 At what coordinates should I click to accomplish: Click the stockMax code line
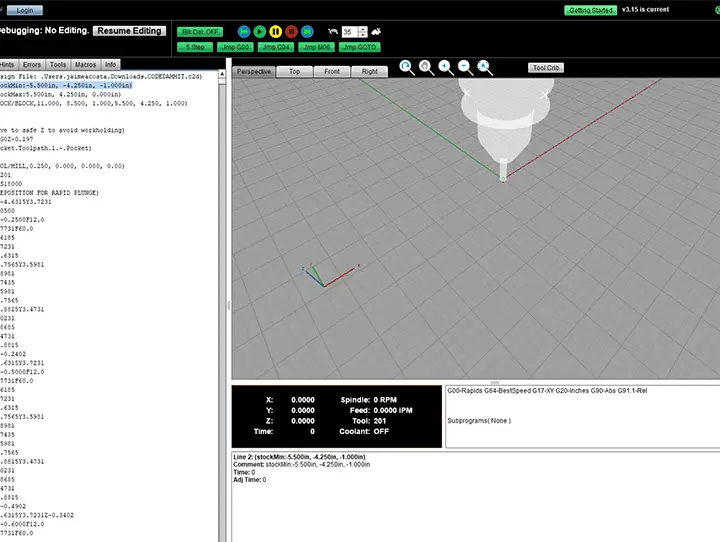pyautogui.click(x=61, y=95)
